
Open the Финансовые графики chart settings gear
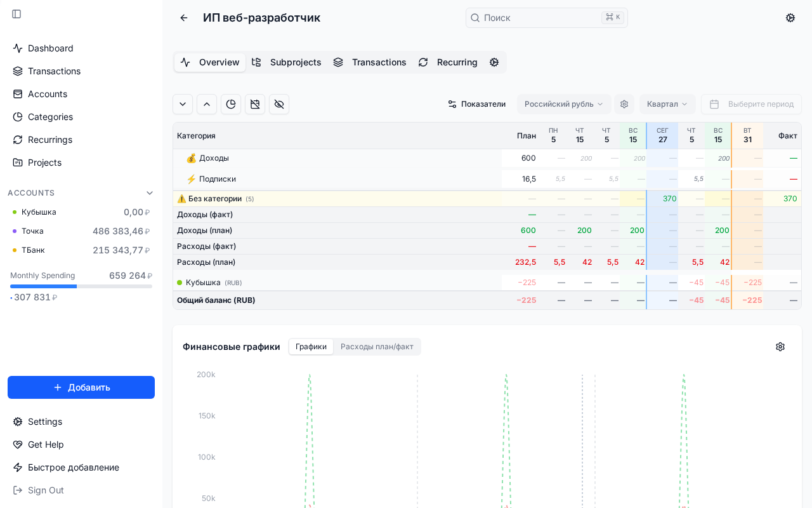coord(780,347)
